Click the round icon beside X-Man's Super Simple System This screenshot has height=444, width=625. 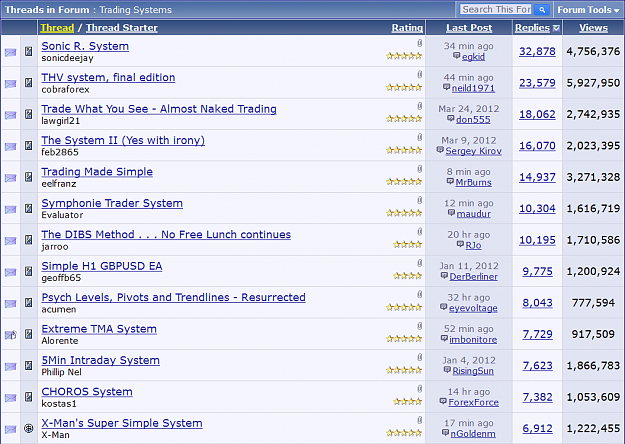point(28,428)
